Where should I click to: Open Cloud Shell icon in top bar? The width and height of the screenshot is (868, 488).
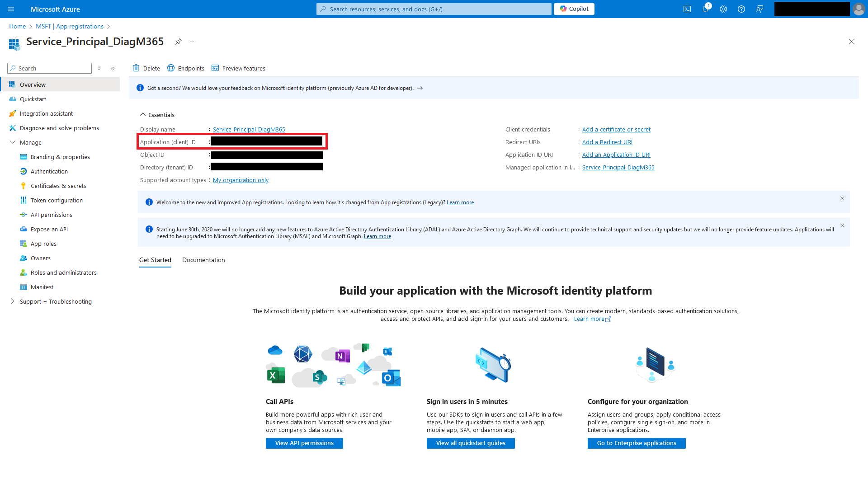coord(687,9)
